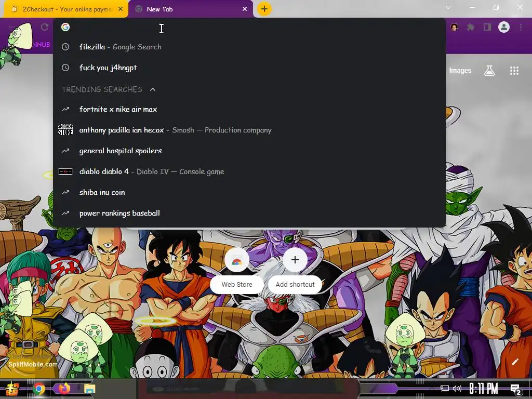Click the Google icon in address bar
The width and height of the screenshot is (532, 399).
65,27
